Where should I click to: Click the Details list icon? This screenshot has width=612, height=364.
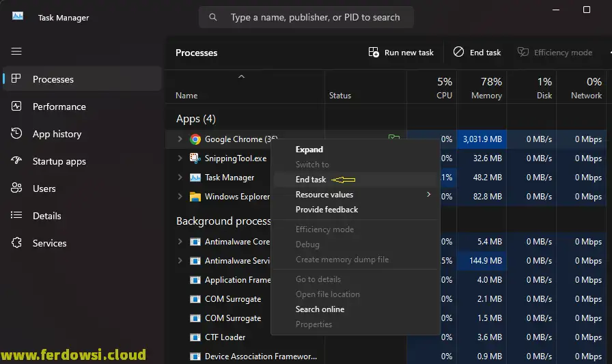coord(16,215)
